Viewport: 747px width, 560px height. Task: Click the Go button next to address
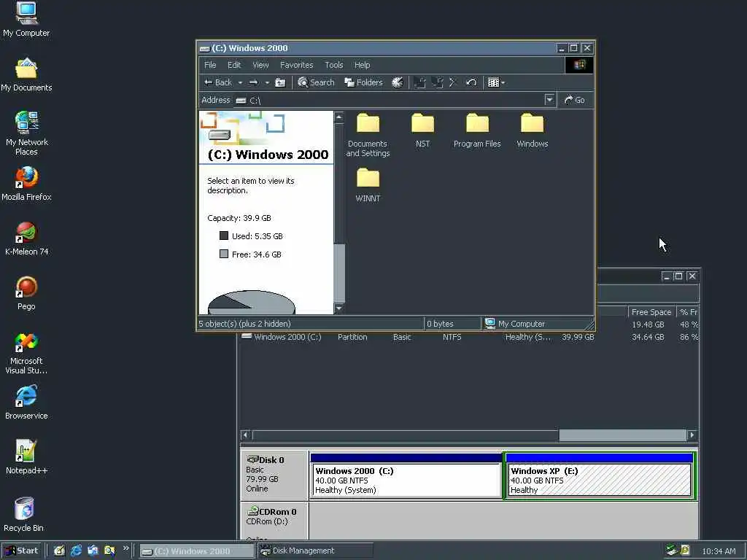575,100
